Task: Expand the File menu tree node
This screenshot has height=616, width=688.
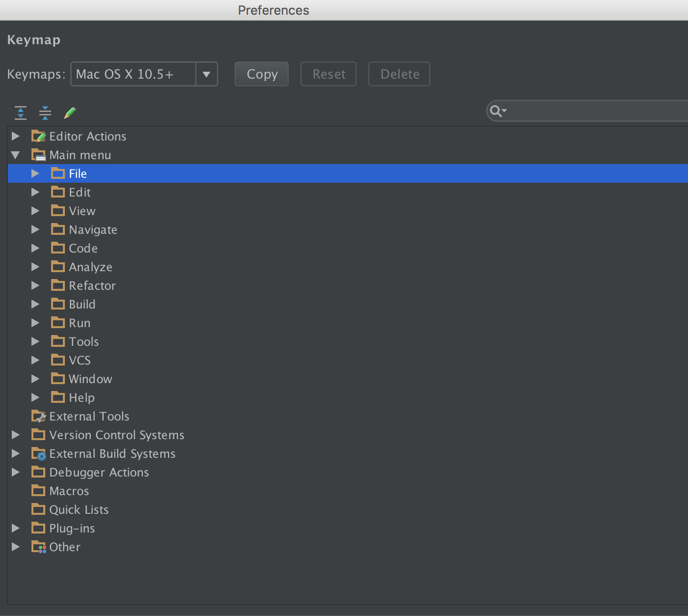Action: (35, 173)
